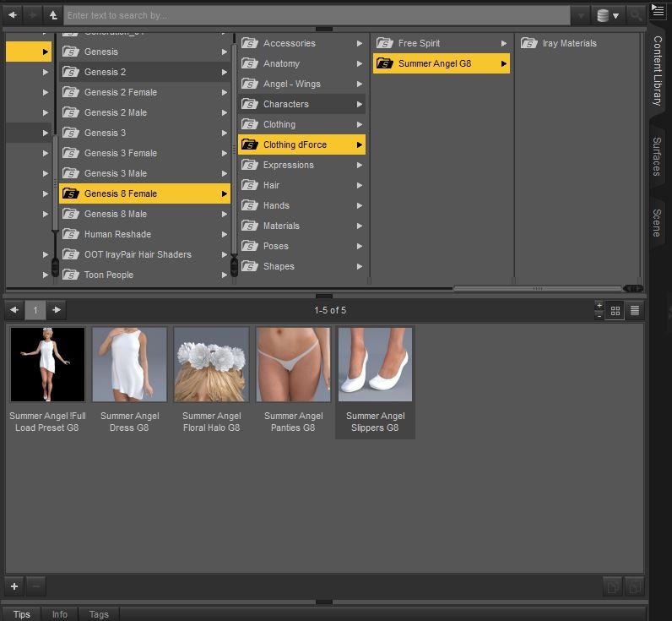This screenshot has width=672, height=621.
Task: Open Genesis 8 Male folder
Action: pos(144,214)
